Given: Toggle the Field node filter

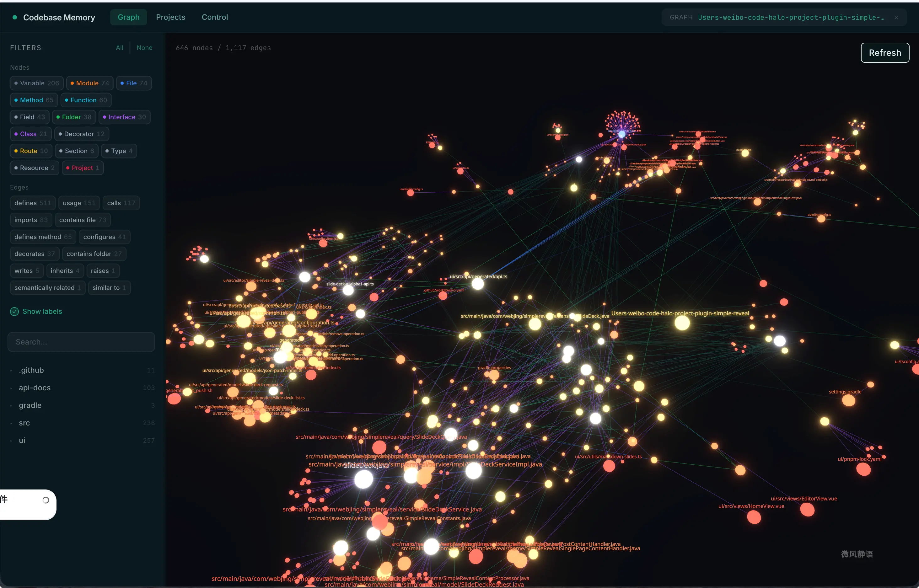Looking at the screenshot, I should pos(30,117).
